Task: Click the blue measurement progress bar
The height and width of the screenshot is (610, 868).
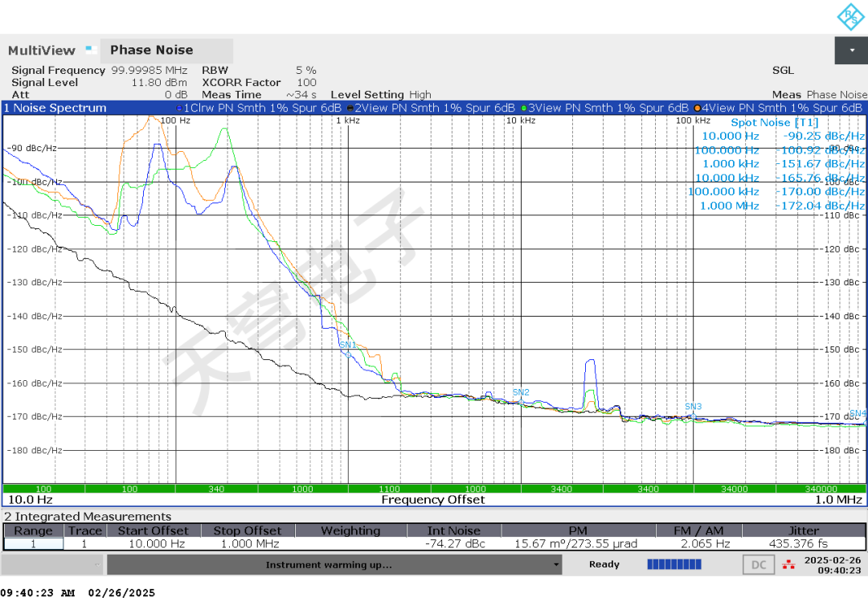Action: 674,564
